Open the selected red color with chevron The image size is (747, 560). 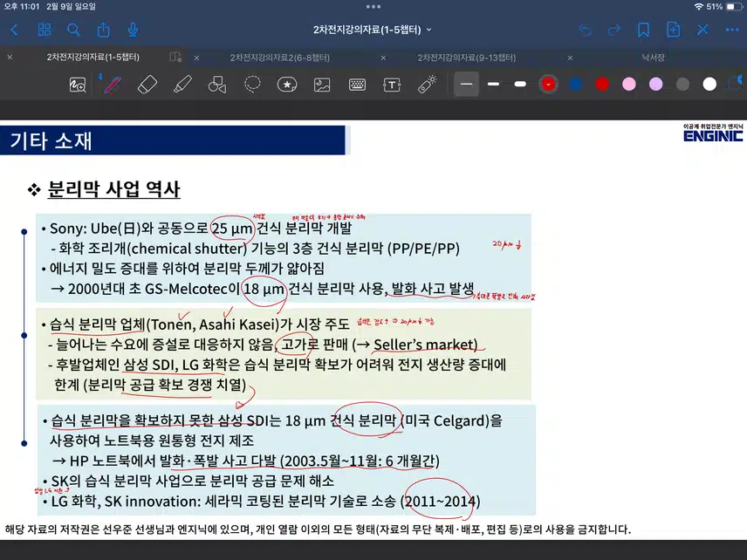(548, 85)
